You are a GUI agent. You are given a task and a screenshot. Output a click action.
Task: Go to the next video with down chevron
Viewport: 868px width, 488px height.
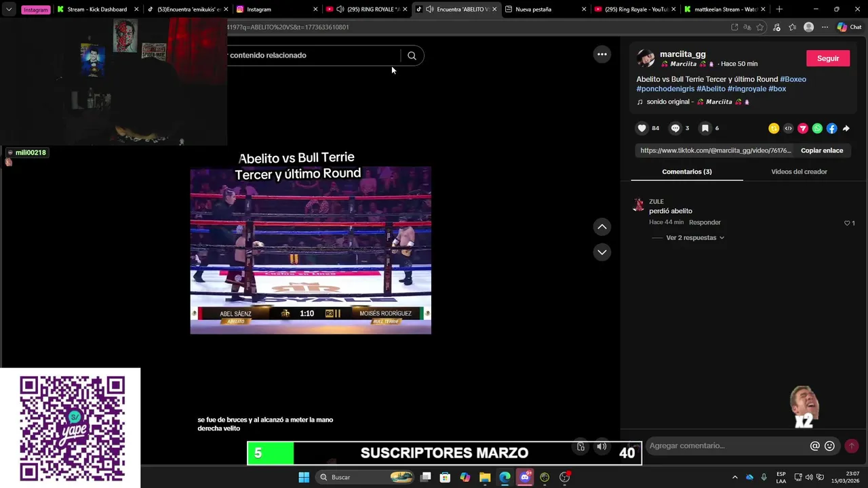[601, 252]
